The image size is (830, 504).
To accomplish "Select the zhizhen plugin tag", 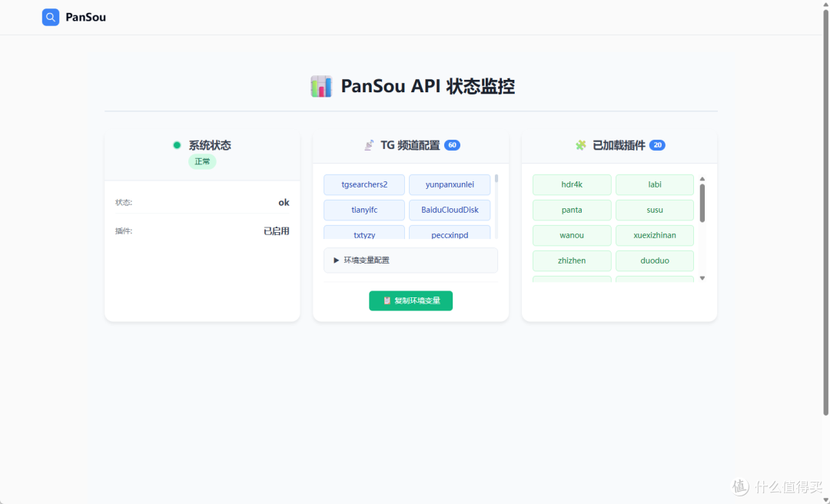I will 572,261.
